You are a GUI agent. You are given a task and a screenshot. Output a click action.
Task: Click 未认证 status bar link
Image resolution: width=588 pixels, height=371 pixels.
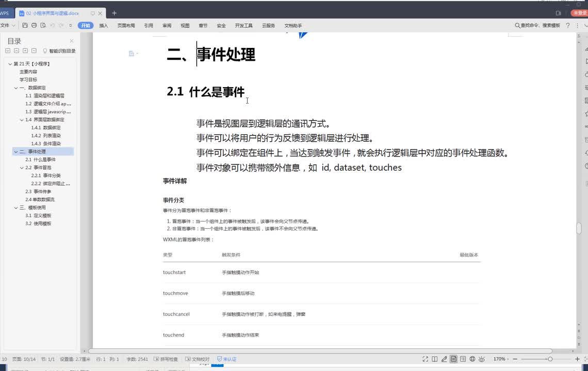227,359
